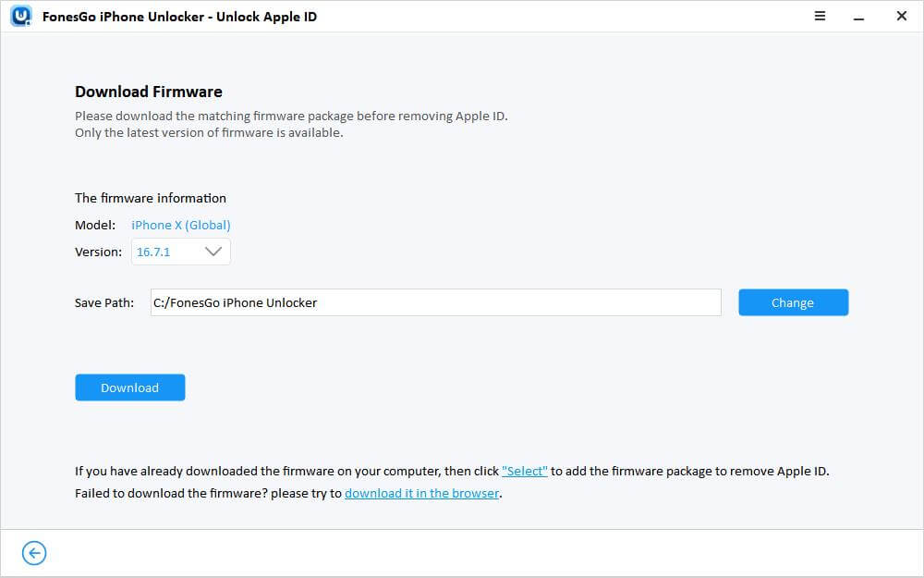The height and width of the screenshot is (578, 924).
Task: Click the FonesGo logo in the title bar
Action: tap(19, 16)
